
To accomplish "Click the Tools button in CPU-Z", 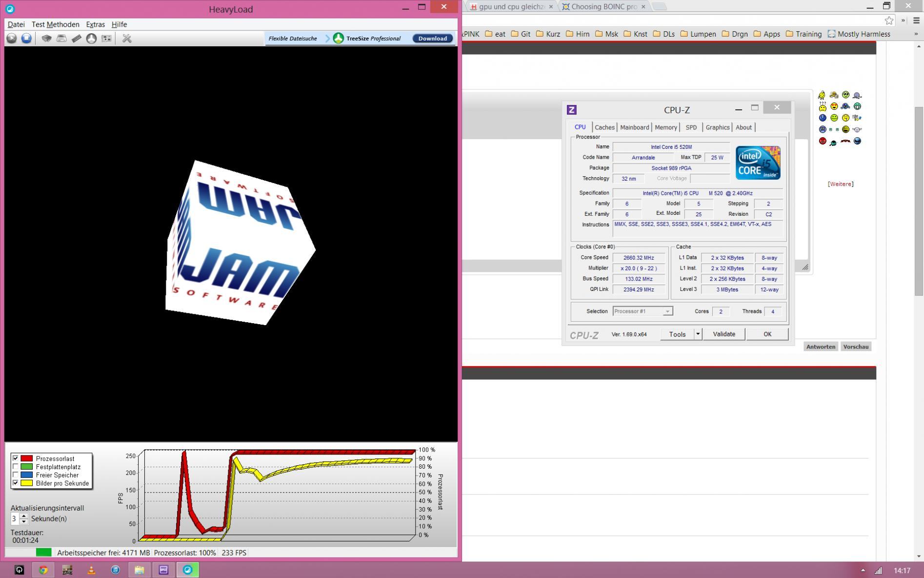I will [x=677, y=334].
